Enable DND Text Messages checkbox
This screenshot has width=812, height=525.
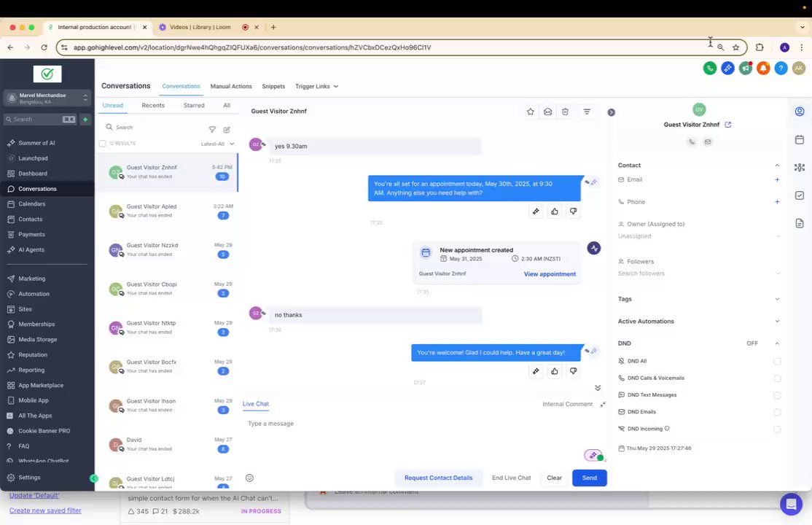(777, 395)
